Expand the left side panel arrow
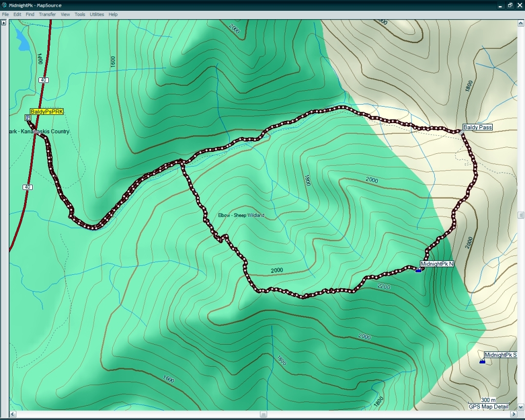 tap(4, 23)
